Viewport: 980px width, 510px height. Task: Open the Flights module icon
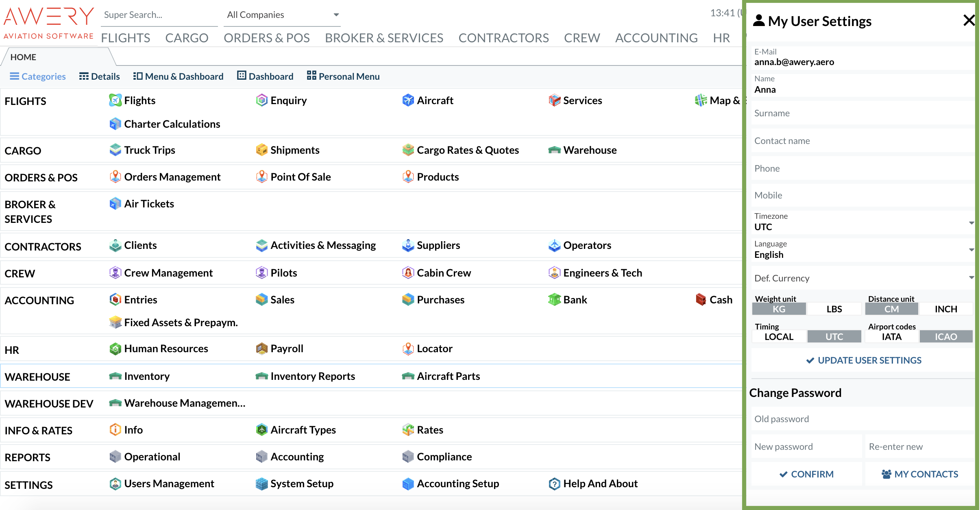click(115, 100)
